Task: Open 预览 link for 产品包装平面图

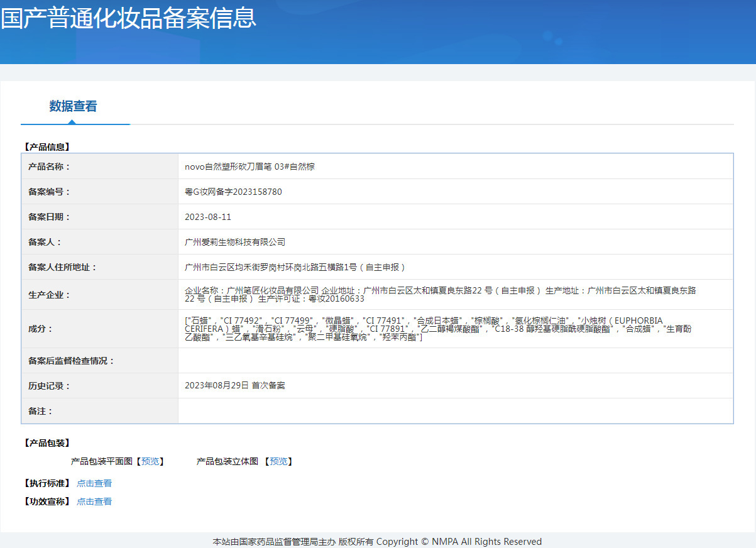Action: coord(150,461)
